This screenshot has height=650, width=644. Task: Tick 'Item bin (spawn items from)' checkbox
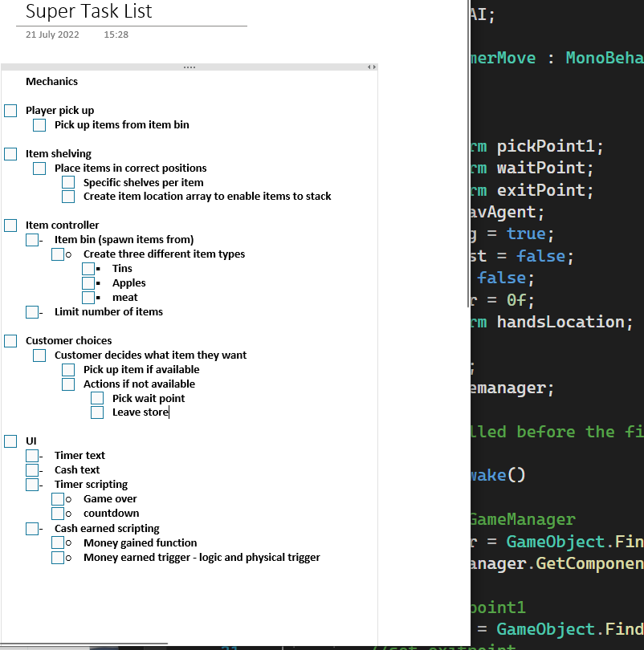[x=32, y=240]
